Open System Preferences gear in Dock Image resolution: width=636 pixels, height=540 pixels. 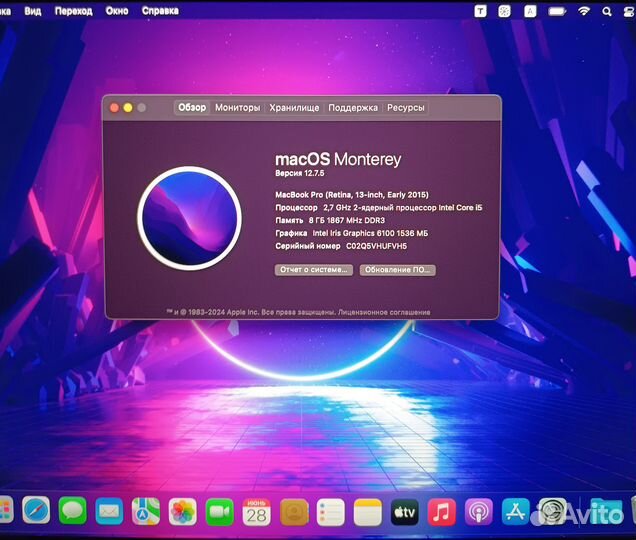552,511
